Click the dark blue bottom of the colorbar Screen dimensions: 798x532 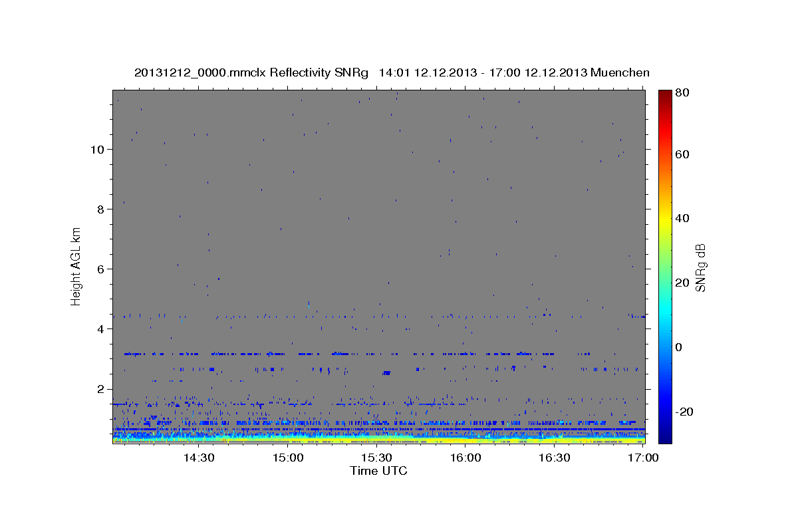pyautogui.click(x=665, y=436)
